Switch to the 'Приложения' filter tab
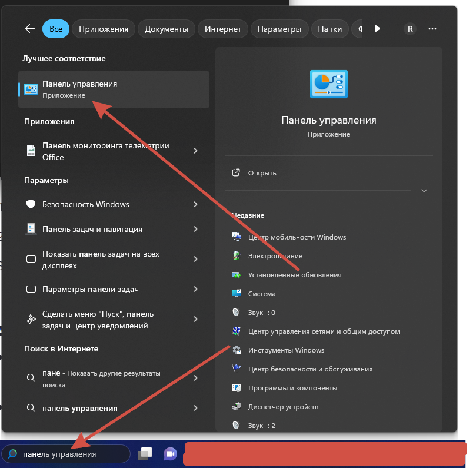This screenshot has height=468, width=476. tap(104, 29)
